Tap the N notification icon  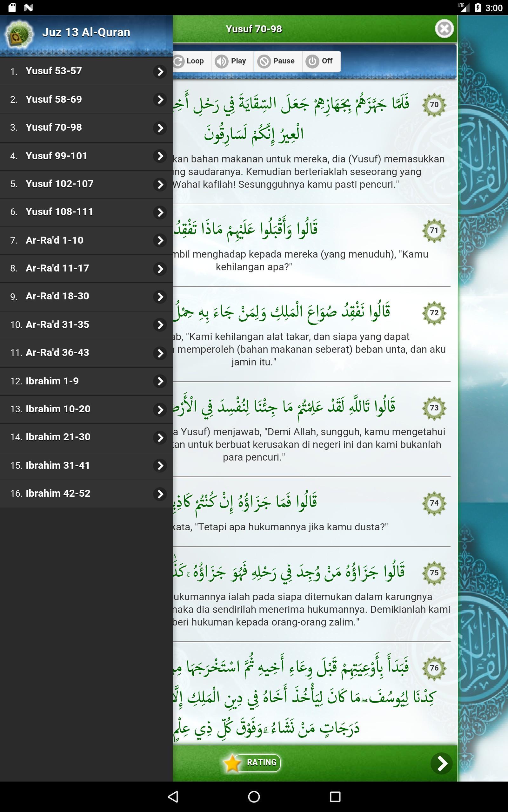click(29, 7)
